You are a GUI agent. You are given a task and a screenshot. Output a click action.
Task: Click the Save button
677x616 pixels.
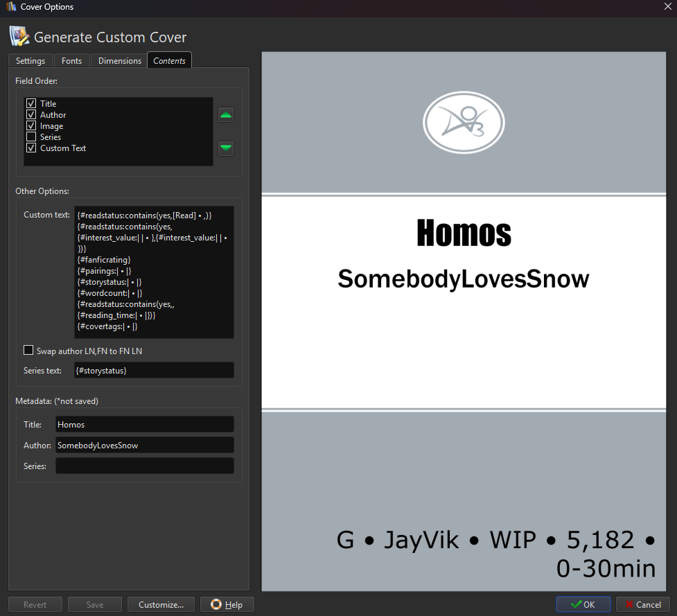click(95, 604)
